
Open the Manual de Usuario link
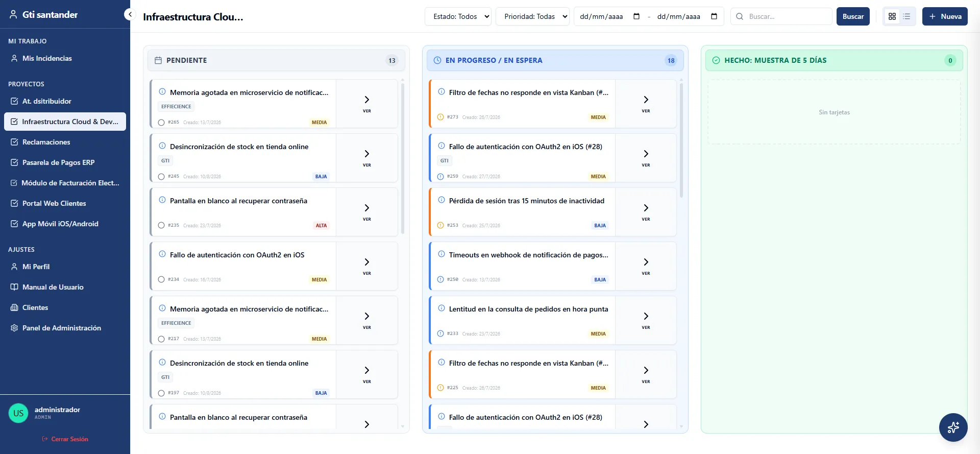(x=65, y=287)
